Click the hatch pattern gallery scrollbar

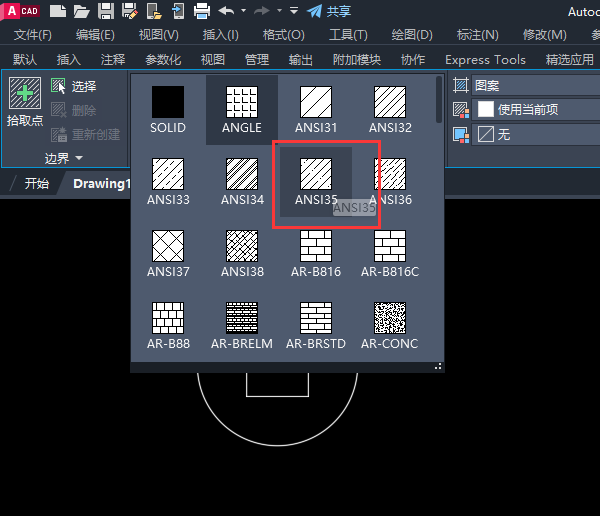click(x=438, y=100)
